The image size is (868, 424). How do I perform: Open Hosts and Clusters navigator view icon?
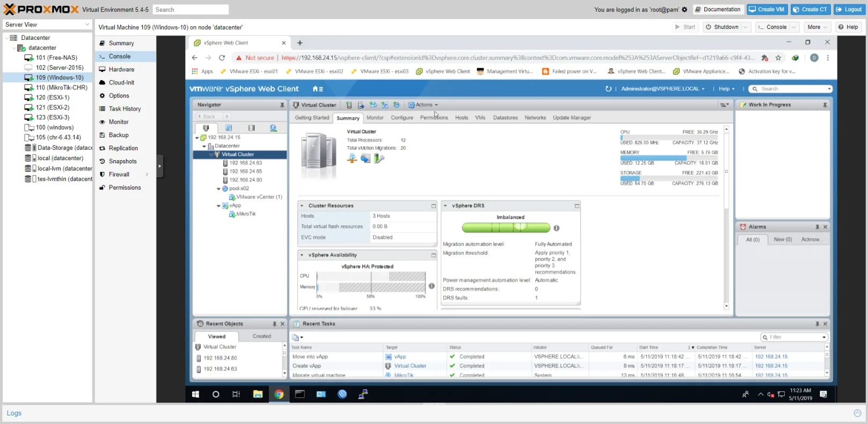pyautogui.click(x=206, y=128)
